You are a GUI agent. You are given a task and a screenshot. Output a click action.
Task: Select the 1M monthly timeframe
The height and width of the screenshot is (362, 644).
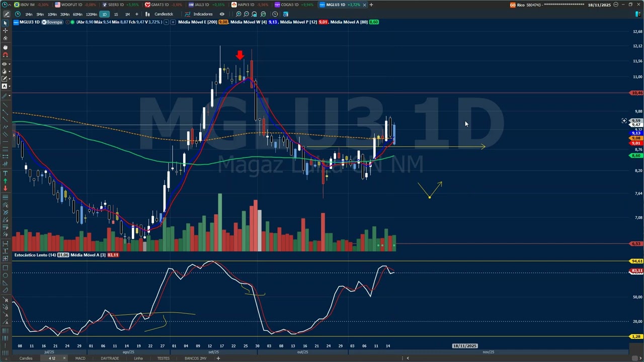point(127,14)
